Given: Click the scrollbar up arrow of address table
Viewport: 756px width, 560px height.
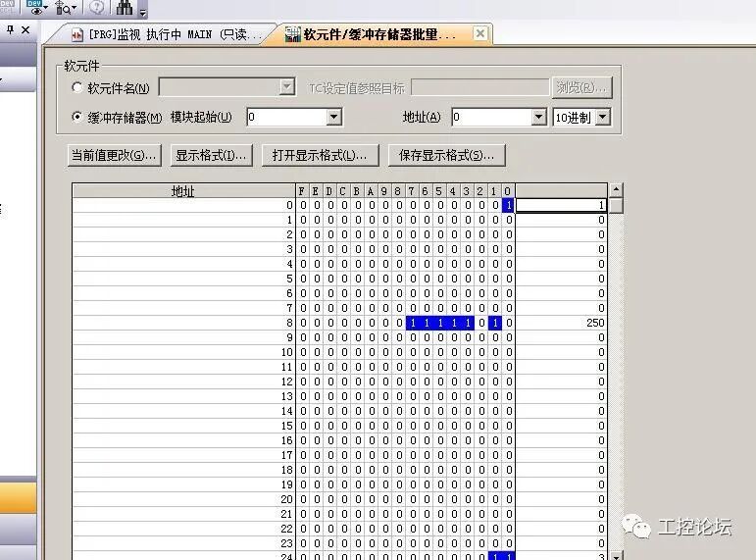Looking at the screenshot, I should [x=616, y=190].
